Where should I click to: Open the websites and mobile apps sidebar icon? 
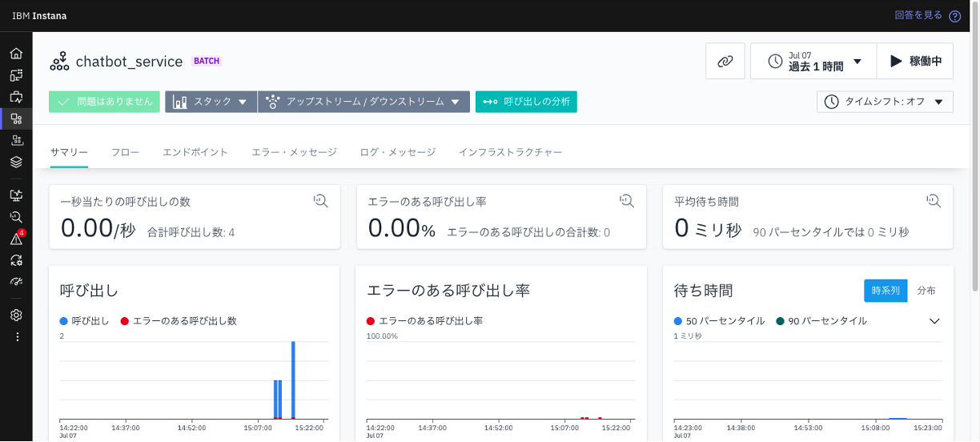coord(16,75)
